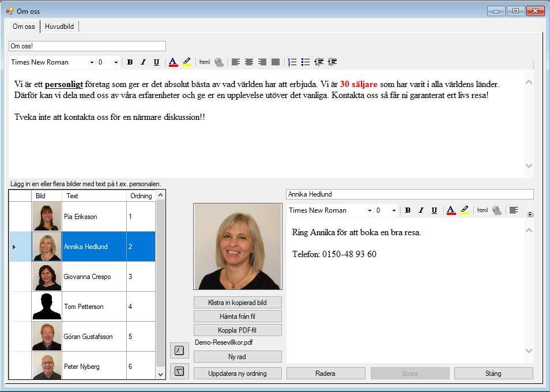Select the Tom Petterson row
550x392 pixels.
coord(82,307)
